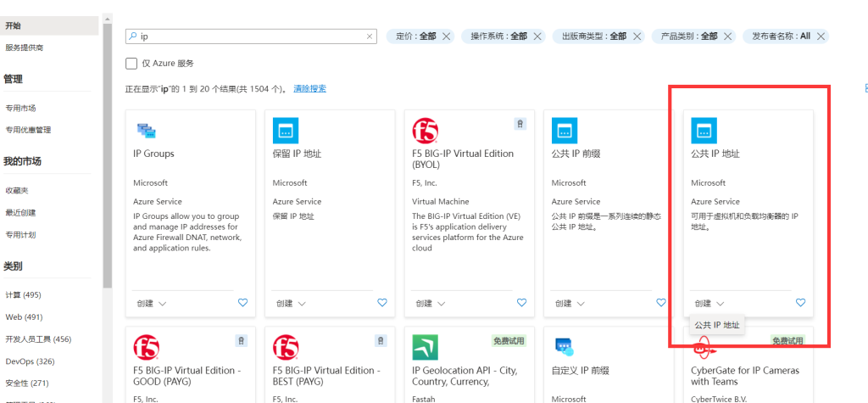This screenshot has height=403, width=868.
Task: Open the IP Groups service icon
Action: (x=147, y=131)
